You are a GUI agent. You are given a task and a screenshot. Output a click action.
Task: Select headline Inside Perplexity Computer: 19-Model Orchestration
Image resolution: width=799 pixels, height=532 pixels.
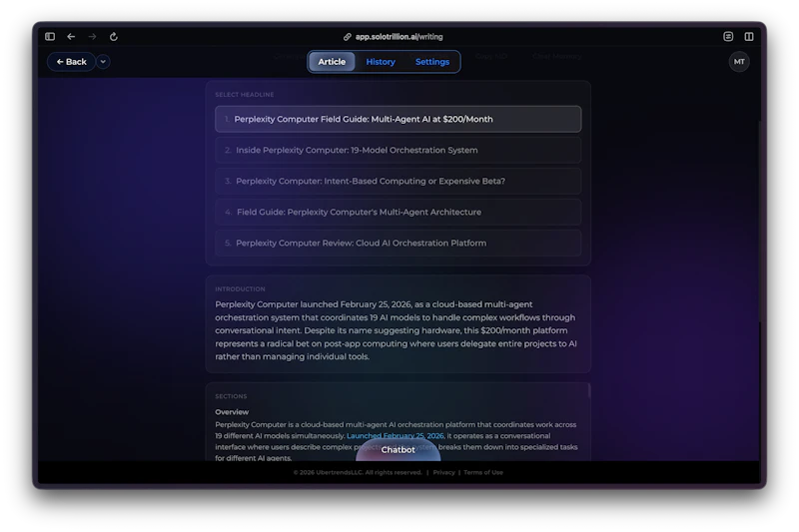[398, 150]
